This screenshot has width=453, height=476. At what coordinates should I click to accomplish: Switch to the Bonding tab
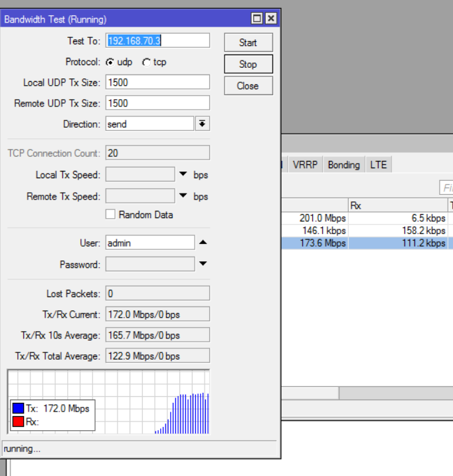(x=344, y=165)
